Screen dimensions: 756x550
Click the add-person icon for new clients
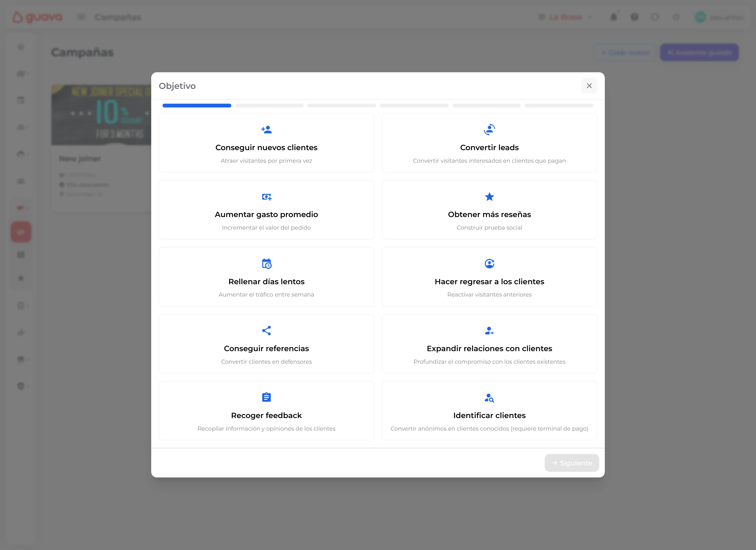click(x=266, y=129)
